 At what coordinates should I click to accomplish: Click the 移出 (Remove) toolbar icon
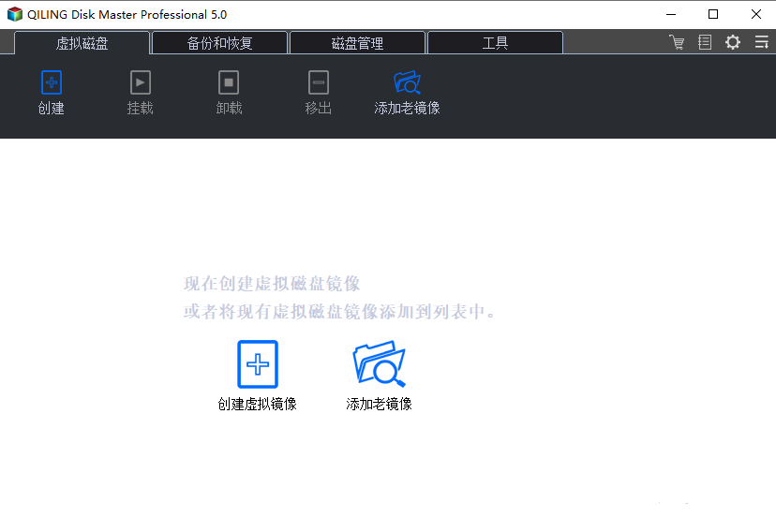(319, 82)
